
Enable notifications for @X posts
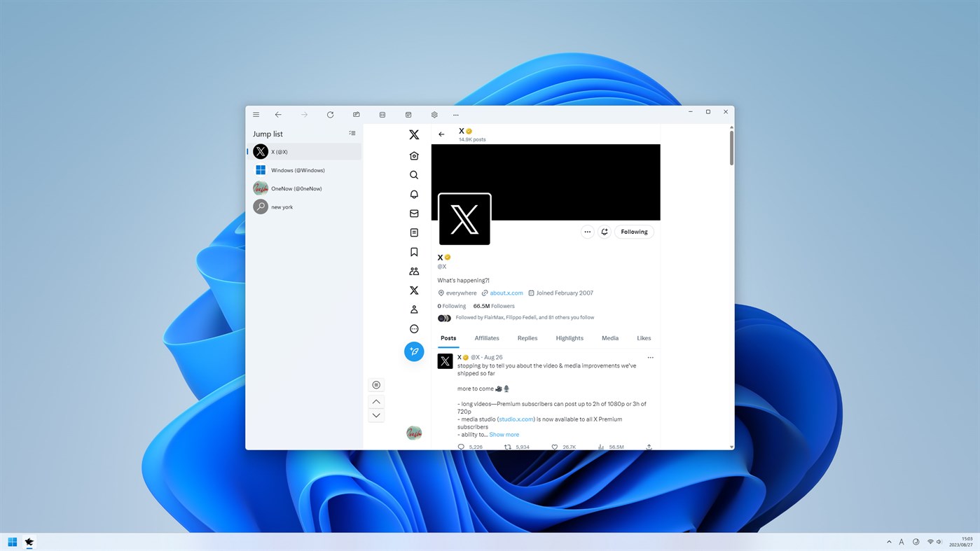[x=604, y=231]
